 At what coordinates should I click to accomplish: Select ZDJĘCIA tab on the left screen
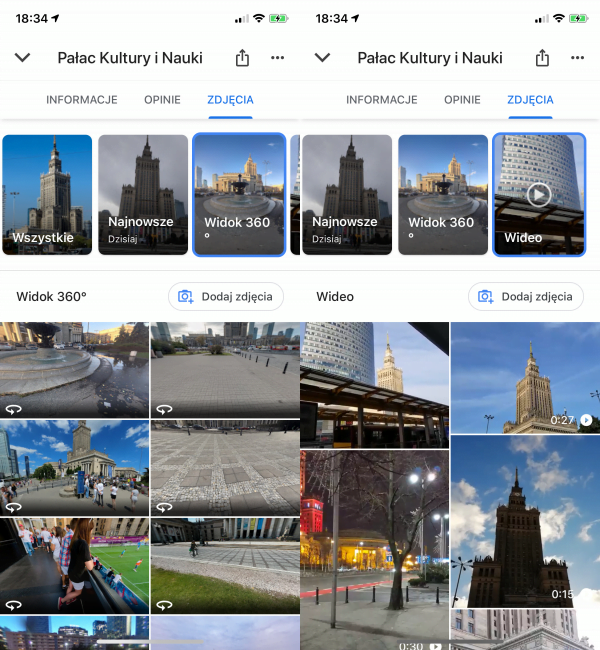click(x=231, y=100)
